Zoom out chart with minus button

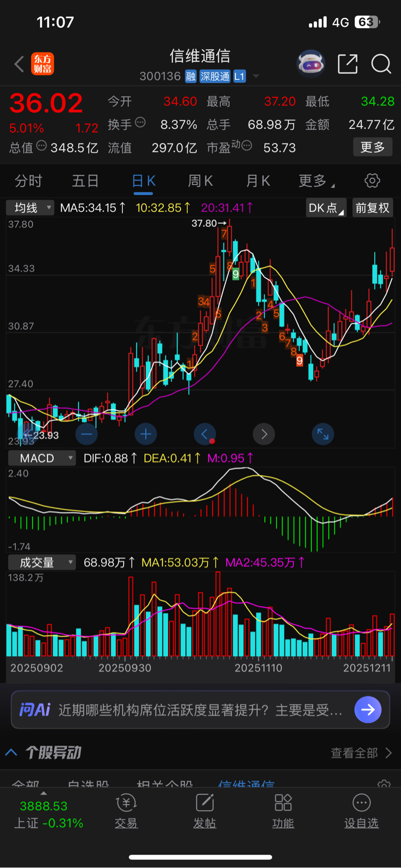[x=87, y=434]
